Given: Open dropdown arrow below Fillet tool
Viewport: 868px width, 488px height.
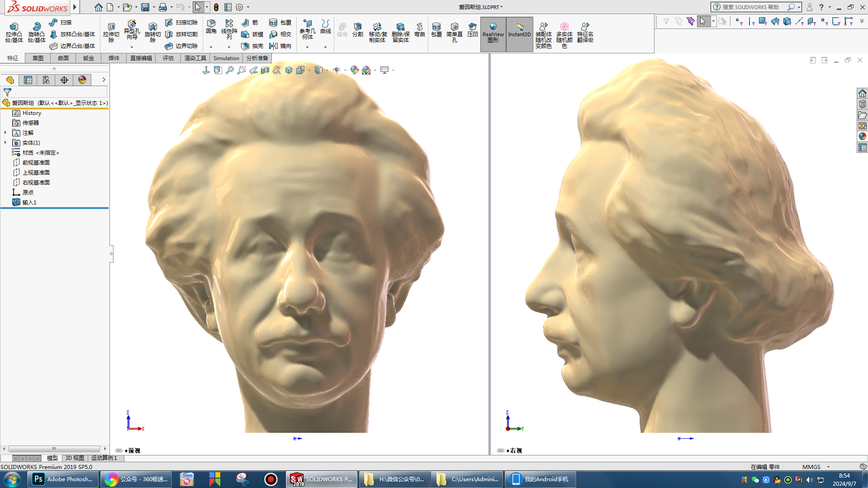Looking at the screenshot, I should click(x=211, y=47).
